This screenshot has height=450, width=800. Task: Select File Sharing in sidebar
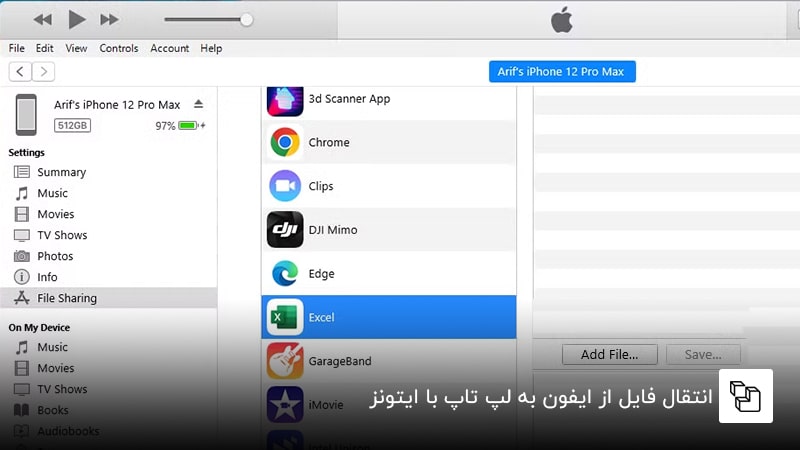(x=109, y=298)
